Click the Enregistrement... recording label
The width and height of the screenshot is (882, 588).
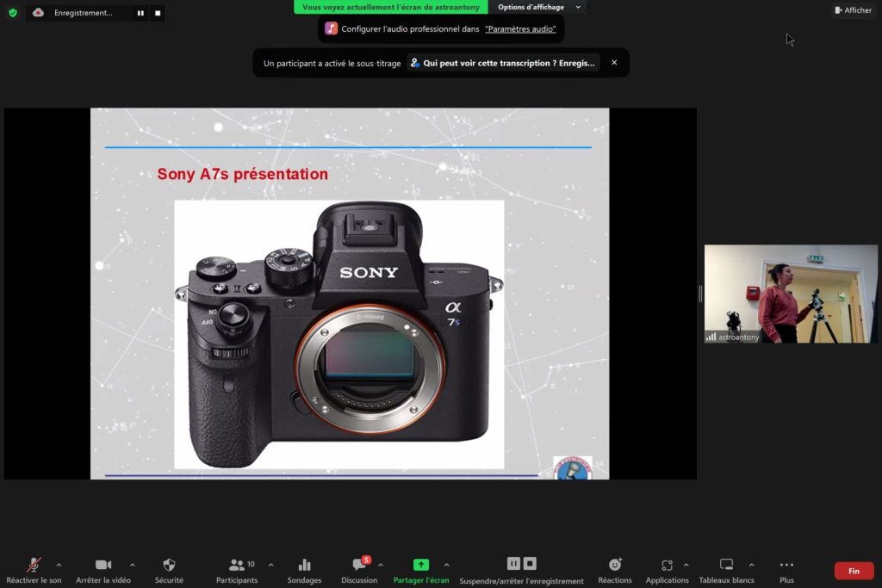(x=84, y=12)
